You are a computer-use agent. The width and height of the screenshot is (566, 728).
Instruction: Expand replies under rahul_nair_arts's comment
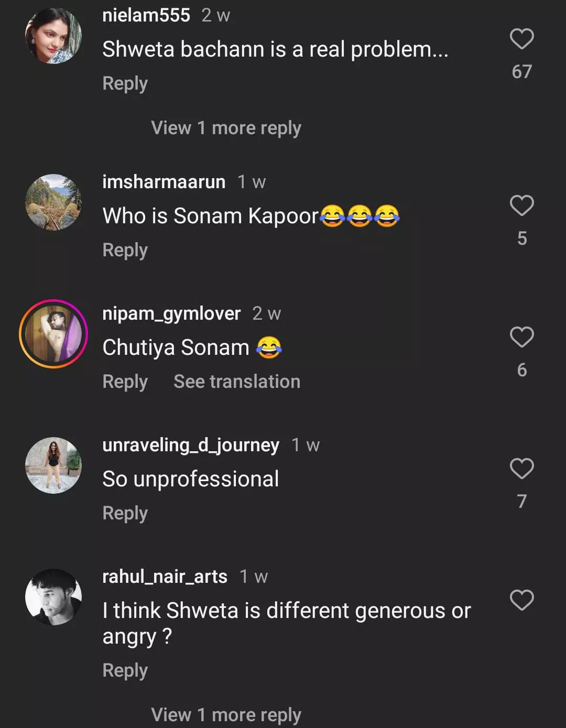(x=226, y=714)
